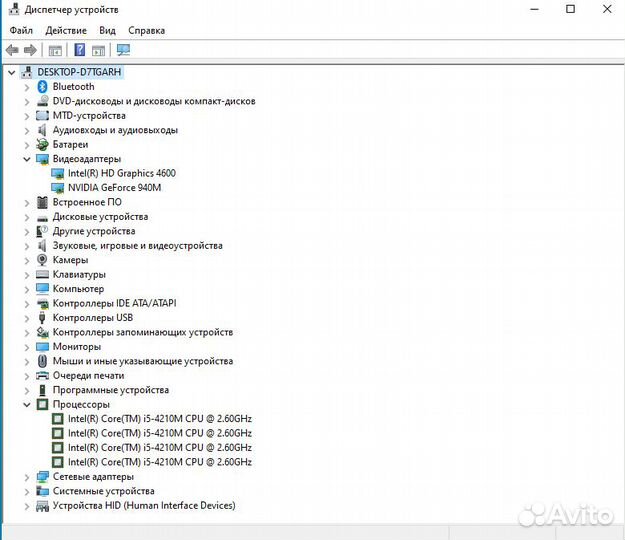Click the Очереди печати printer icon
The width and height of the screenshot is (625, 540).
42,375
